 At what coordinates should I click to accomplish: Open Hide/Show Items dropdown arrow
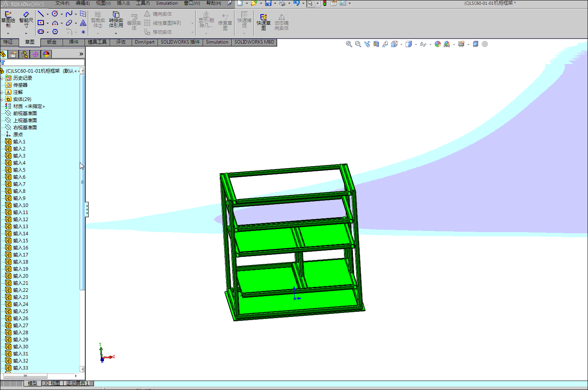point(430,44)
